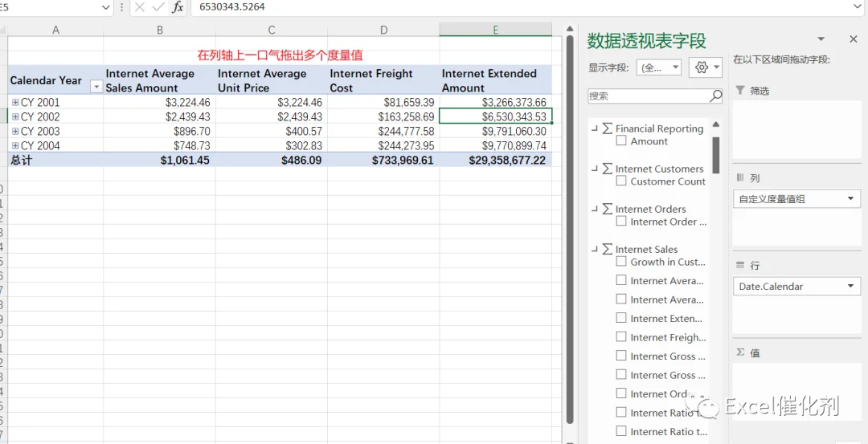This screenshot has width=868, height=444.
Task: Cancel formula entry with the X icon
Action: click(x=140, y=7)
